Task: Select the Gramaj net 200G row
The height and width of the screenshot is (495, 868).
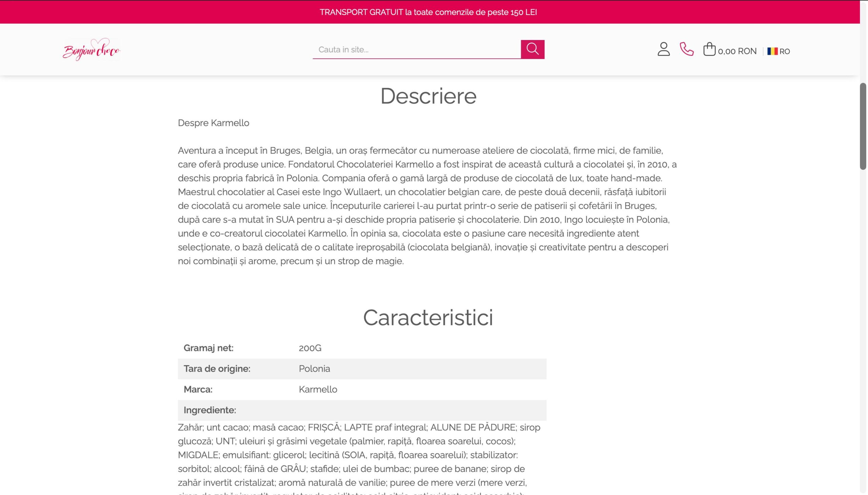Action: click(x=310, y=348)
